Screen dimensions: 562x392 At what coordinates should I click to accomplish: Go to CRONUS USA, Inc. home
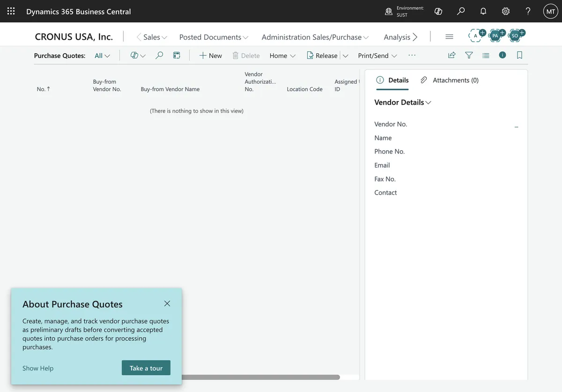click(x=74, y=36)
